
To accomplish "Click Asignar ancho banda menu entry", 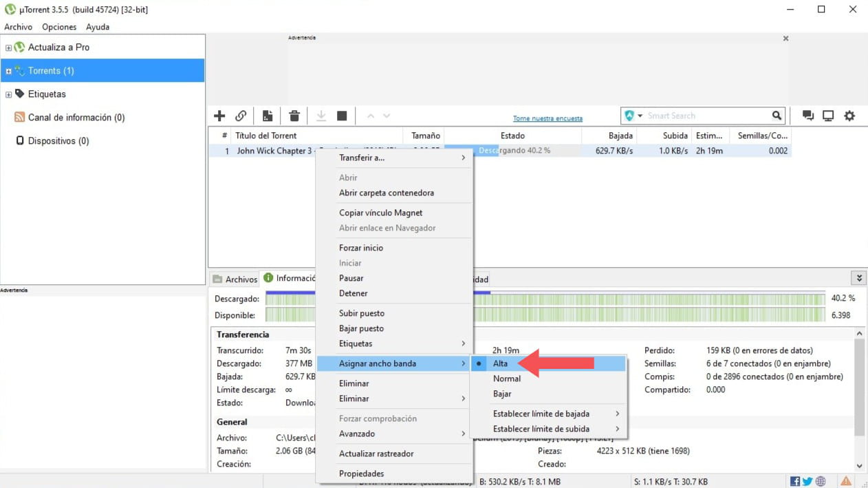I will click(x=395, y=363).
